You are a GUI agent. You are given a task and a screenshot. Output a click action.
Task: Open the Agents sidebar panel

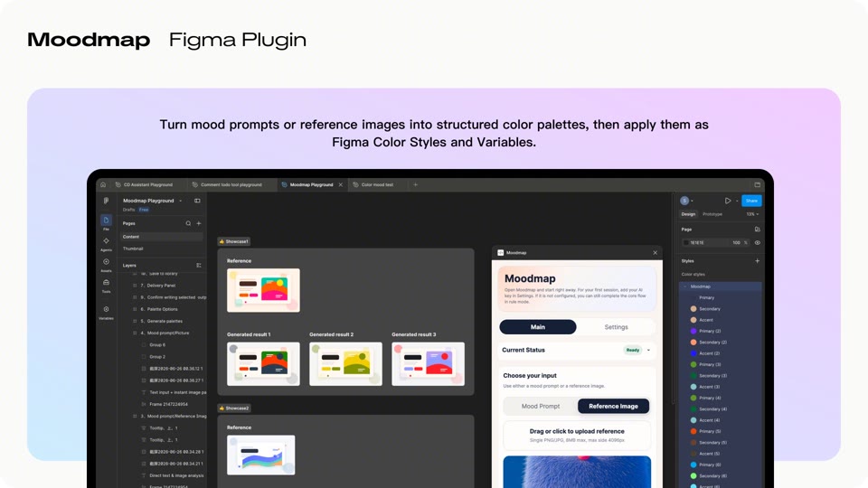tap(106, 243)
